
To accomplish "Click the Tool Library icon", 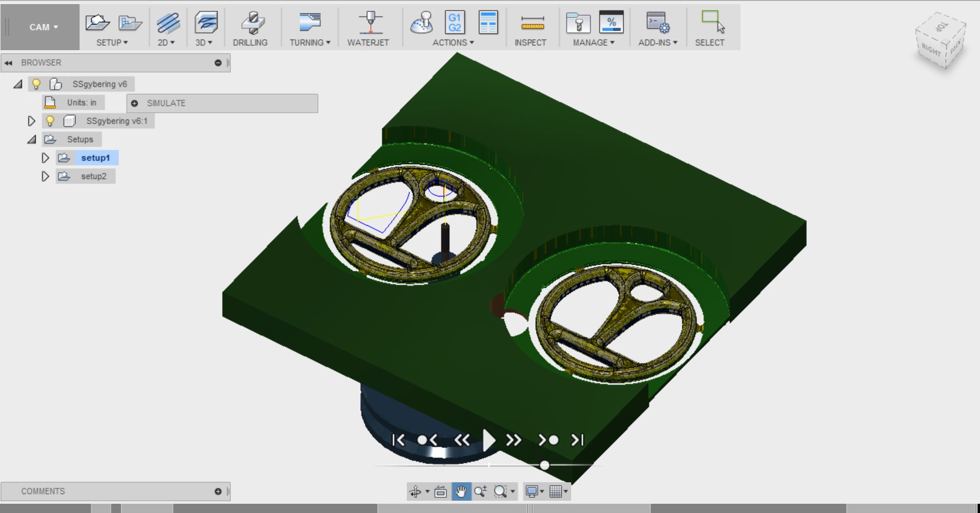I will pos(578,23).
